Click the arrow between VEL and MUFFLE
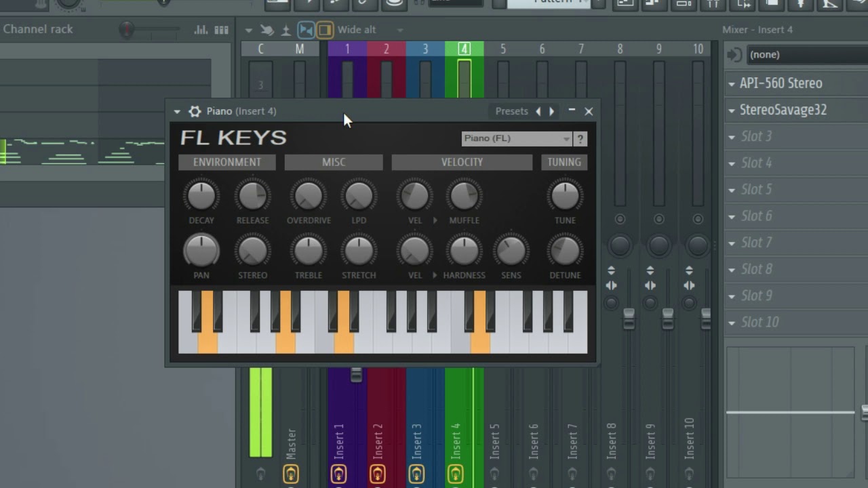The height and width of the screenshot is (488, 868). tap(435, 220)
